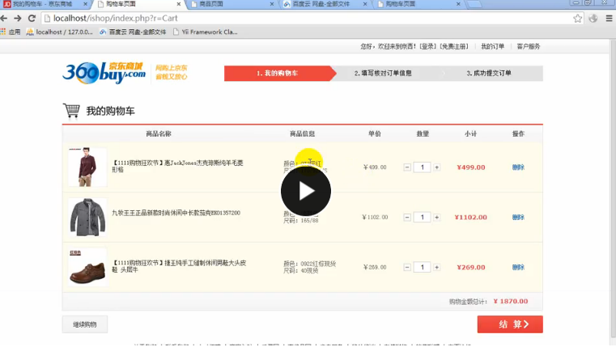Decrease quantity of the ¥499.00 jacket item
The width and height of the screenshot is (616, 364).
[407, 167]
